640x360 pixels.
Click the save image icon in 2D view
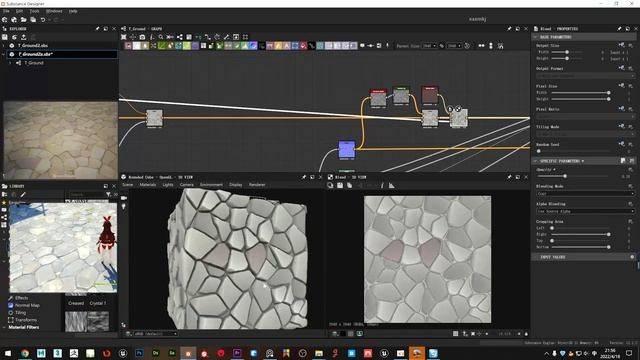click(x=340, y=185)
